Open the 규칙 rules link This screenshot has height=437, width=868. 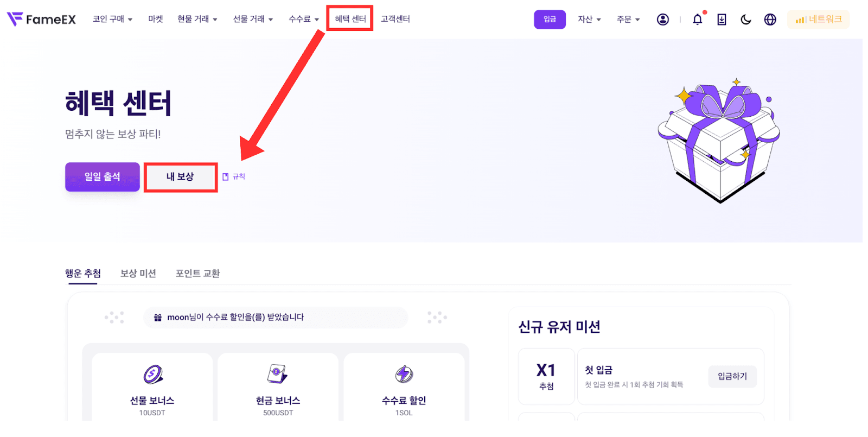234,176
